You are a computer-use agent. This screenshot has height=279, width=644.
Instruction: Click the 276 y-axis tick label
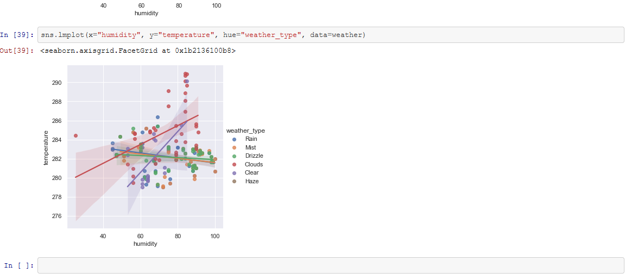pyautogui.click(x=56, y=216)
